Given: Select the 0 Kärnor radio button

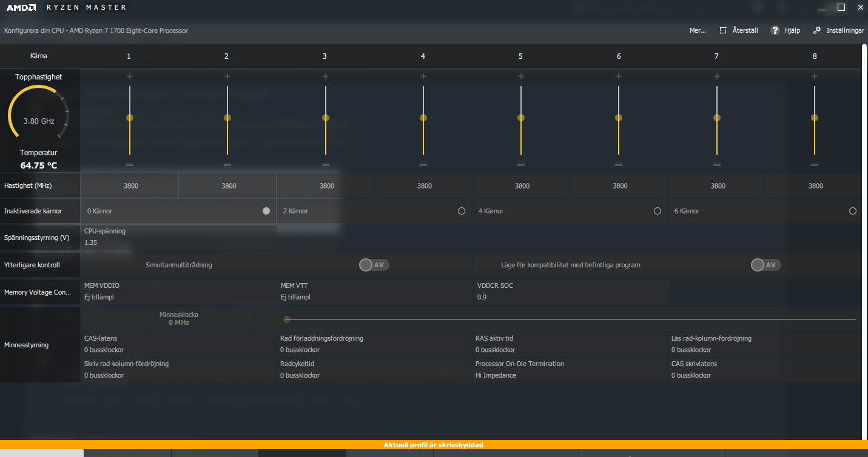Looking at the screenshot, I should tap(266, 211).
